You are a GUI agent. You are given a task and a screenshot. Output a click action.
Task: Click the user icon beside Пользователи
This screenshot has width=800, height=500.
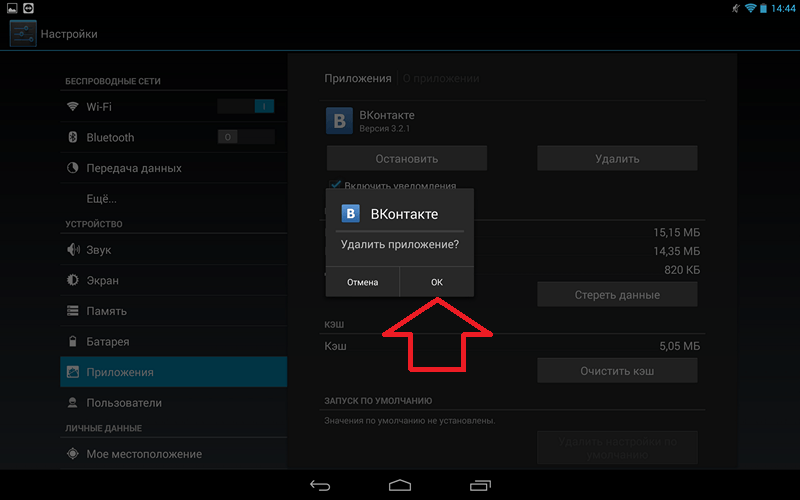73,403
